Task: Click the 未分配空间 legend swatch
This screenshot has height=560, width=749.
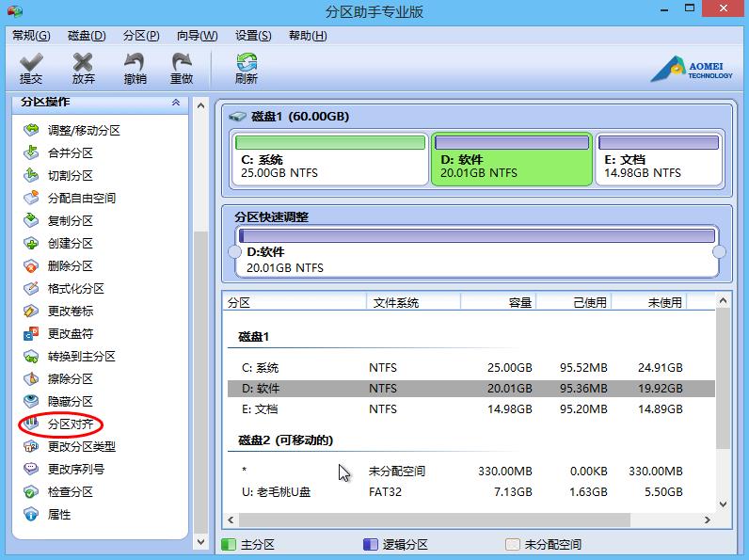Action: coord(513,544)
